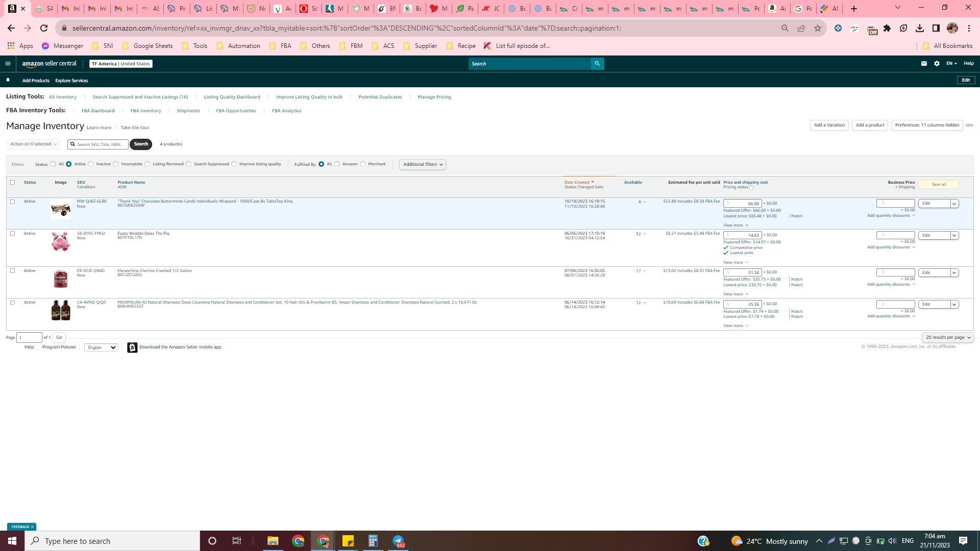The width and height of the screenshot is (980, 551).
Task: Open Telegram from the taskbar
Action: (398, 541)
